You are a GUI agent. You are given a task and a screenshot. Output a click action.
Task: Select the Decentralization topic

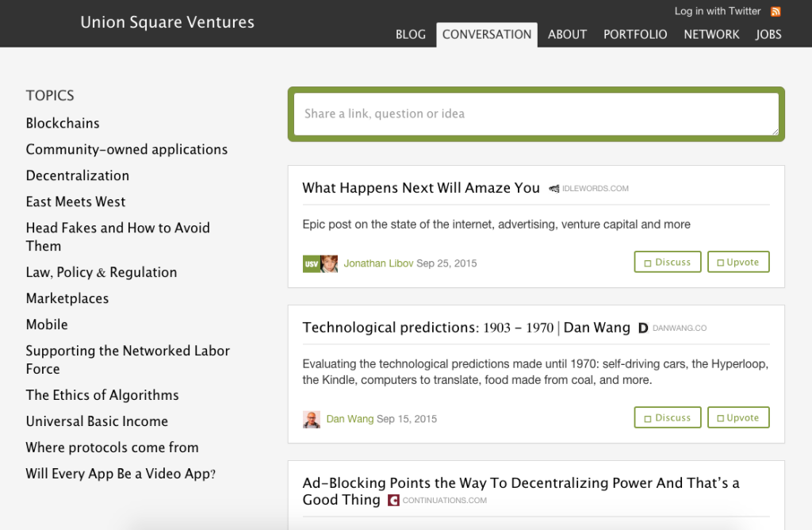[78, 175]
